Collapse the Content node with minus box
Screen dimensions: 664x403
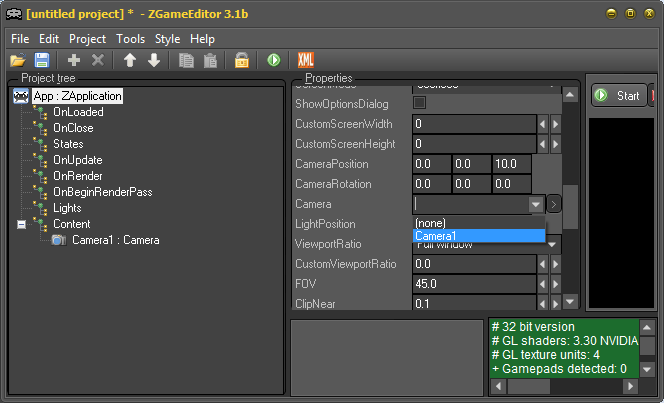click(21, 224)
